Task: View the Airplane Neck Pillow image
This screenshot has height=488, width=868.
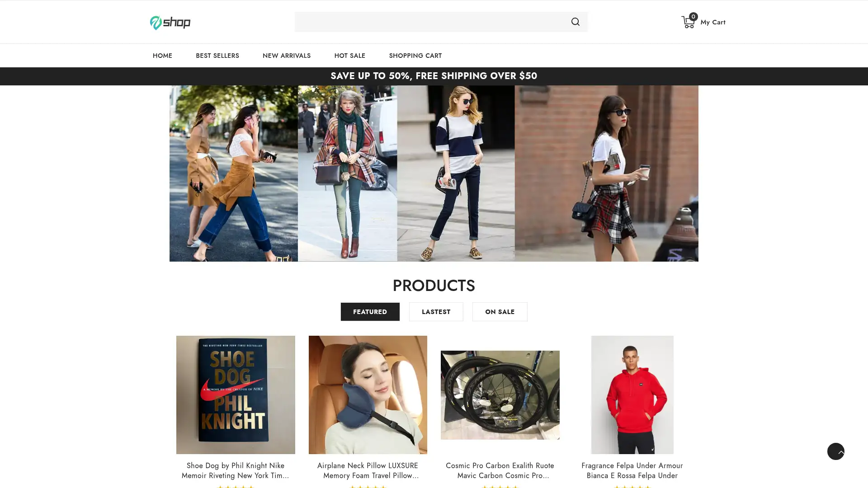Action: coord(368,394)
